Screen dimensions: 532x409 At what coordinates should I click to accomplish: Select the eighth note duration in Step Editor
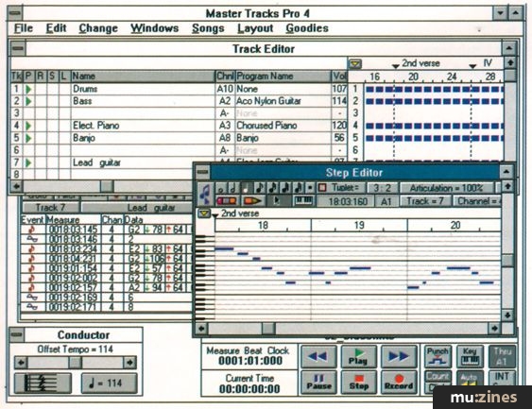coord(260,188)
